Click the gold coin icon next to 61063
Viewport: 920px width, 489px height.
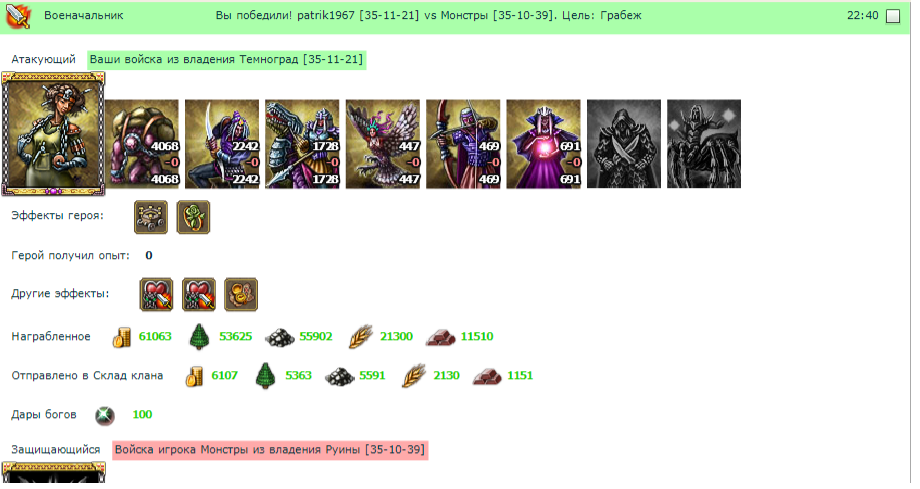click(x=122, y=337)
